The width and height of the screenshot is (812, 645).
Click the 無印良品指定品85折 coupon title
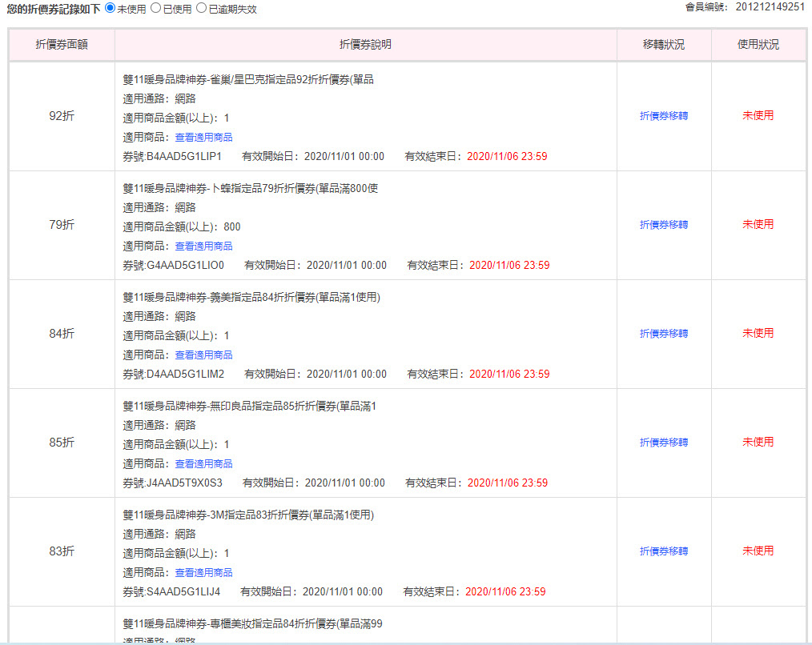tap(249, 406)
